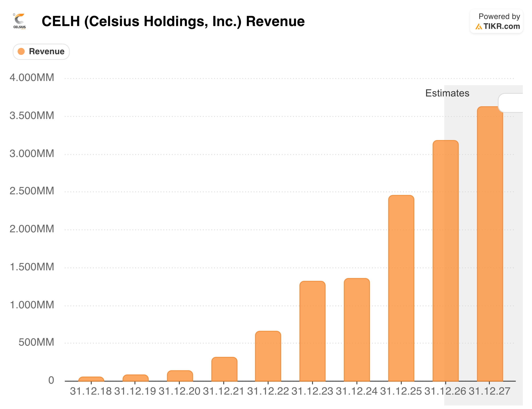The height and width of the screenshot is (409, 532).
Task: Select the 31.12.23 revenue bar
Action: point(312,331)
